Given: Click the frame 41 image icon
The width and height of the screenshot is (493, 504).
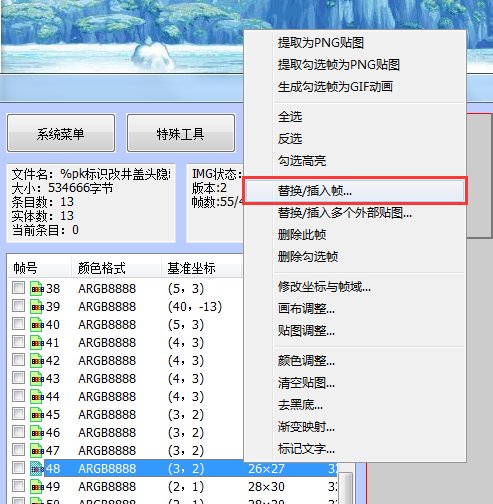Looking at the screenshot, I should click(x=37, y=343).
